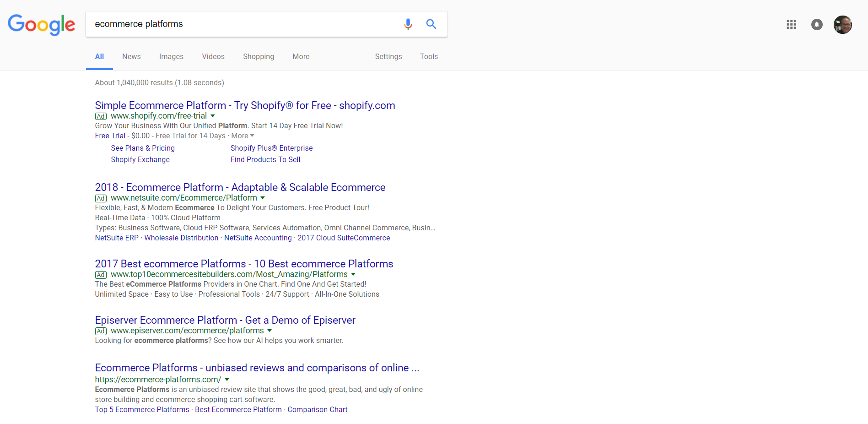868x424 pixels.
Task: Click the https://ecommerce-platforms.com/ URL text
Action: [158, 380]
